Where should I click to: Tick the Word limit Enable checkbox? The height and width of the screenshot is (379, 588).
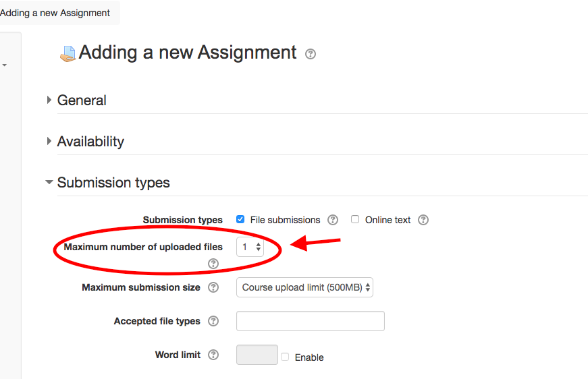tap(285, 357)
